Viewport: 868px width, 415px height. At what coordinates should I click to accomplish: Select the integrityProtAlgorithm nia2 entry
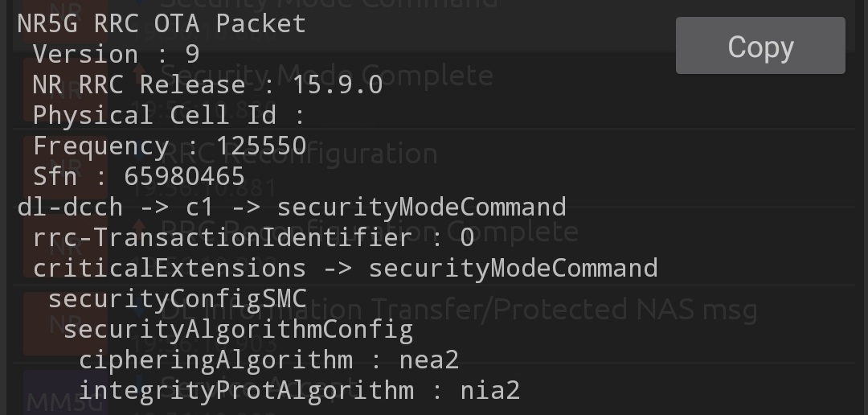tap(299, 390)
